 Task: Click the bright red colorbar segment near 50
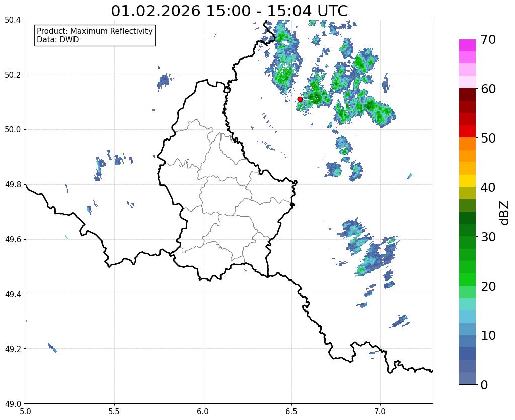[467, 131]
